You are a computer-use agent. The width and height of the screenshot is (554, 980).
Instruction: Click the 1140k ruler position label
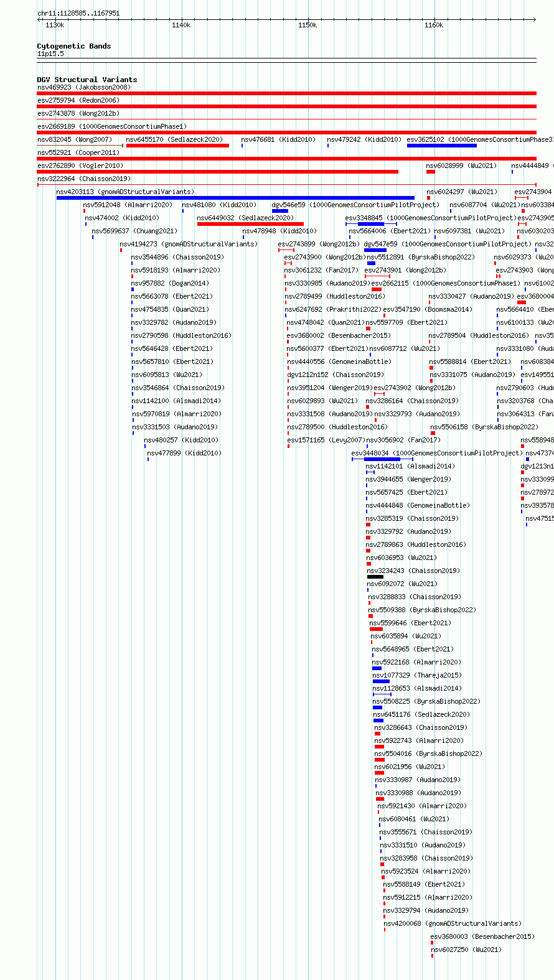[181, 25]
